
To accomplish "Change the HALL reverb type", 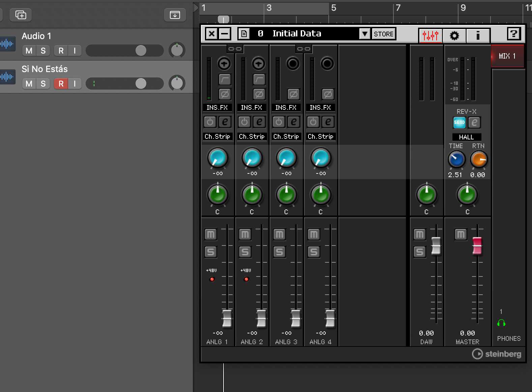I will 467,137.
